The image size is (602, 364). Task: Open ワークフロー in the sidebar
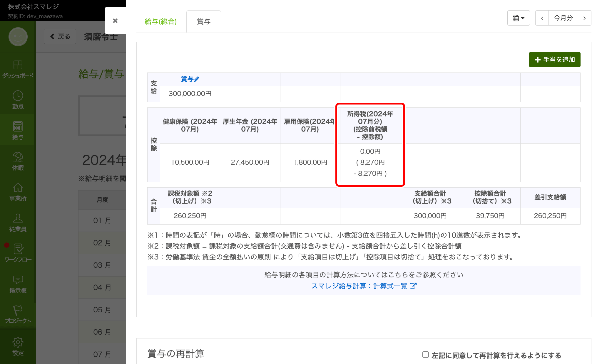coord(18,253)
